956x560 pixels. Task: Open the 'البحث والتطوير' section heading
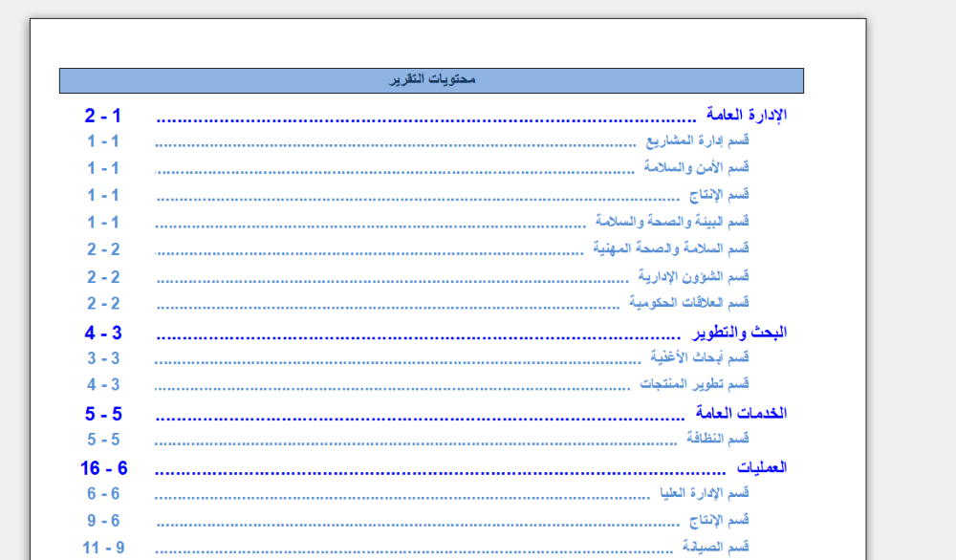pos(739,333)
